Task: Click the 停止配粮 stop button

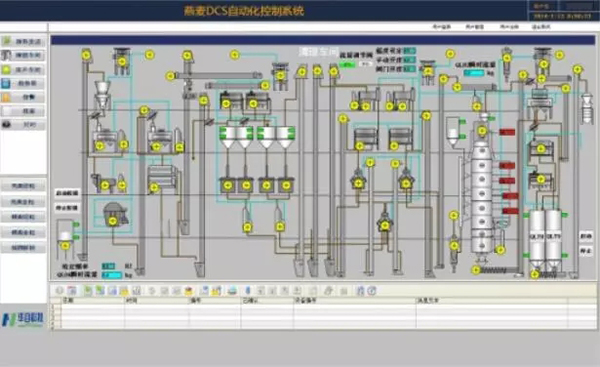Action: click(67, 208)
